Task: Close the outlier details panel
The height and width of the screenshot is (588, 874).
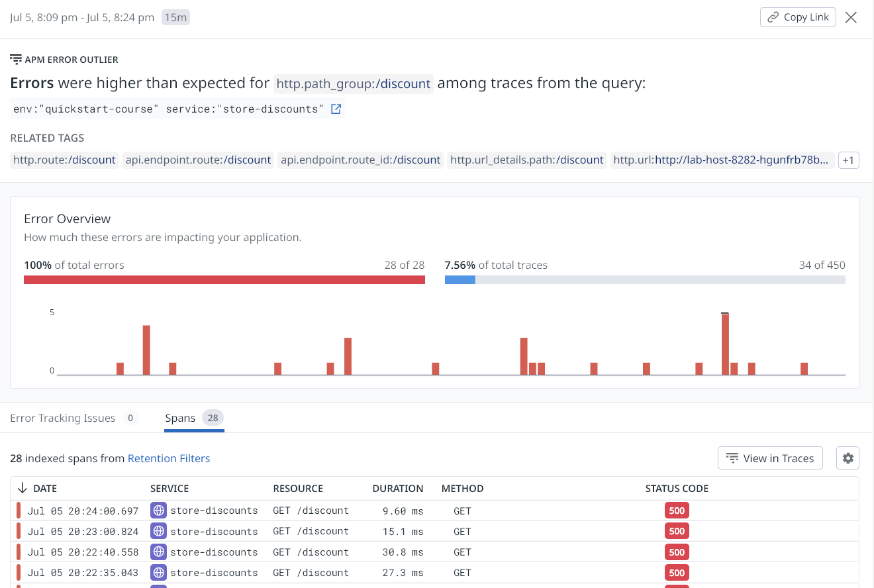Action: point(851,18)
